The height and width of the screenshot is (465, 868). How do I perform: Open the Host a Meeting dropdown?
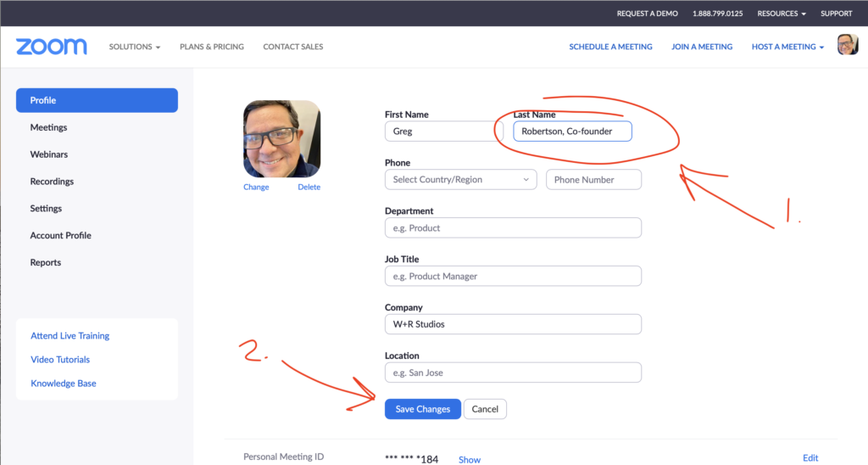point(787,47)
